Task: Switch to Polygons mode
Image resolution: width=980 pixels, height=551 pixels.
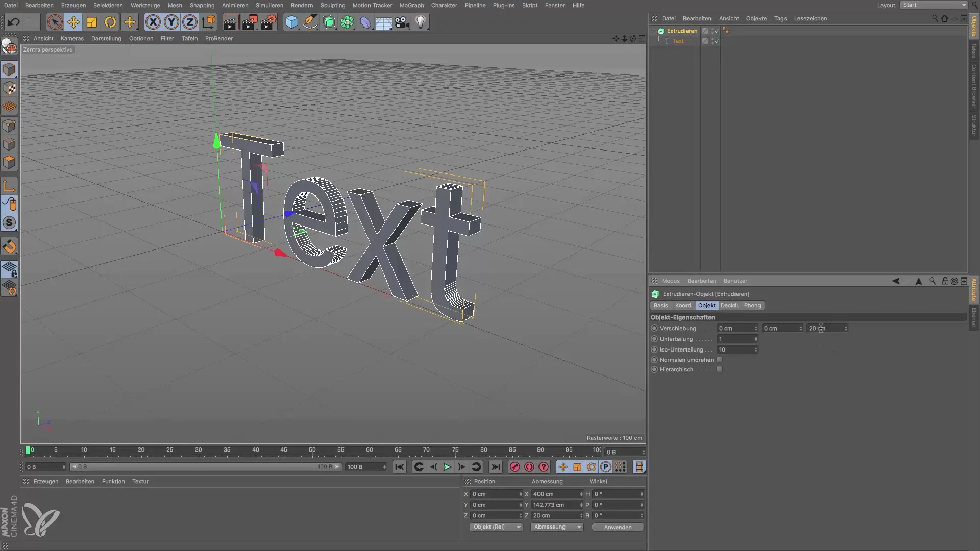Action: coord(9,163)
